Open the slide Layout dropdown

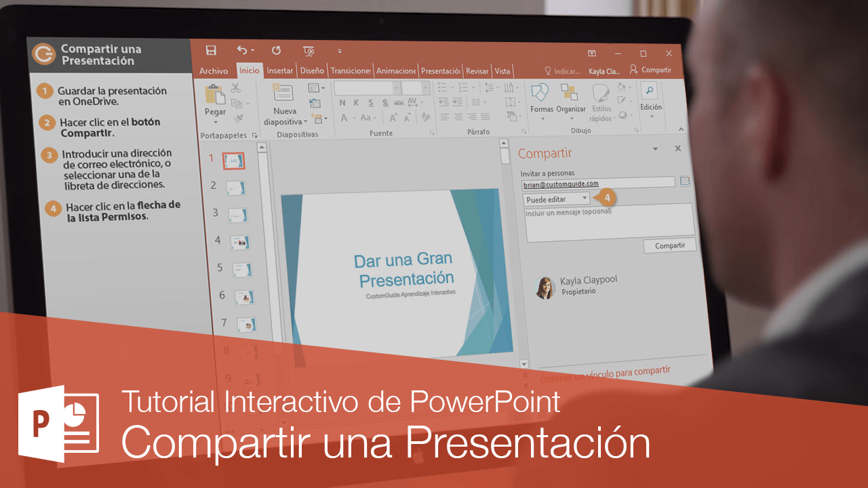[x=316, y=88]
